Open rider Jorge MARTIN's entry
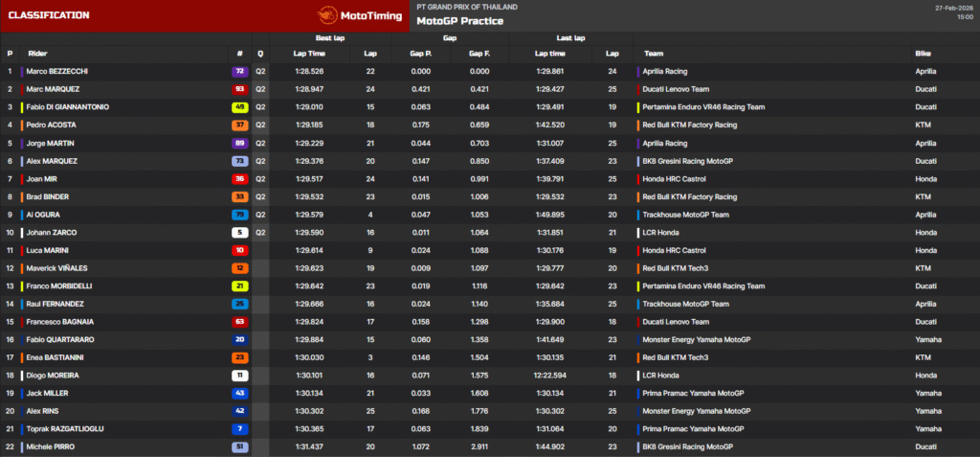This screenshot has height=457, width=980. 51,143
